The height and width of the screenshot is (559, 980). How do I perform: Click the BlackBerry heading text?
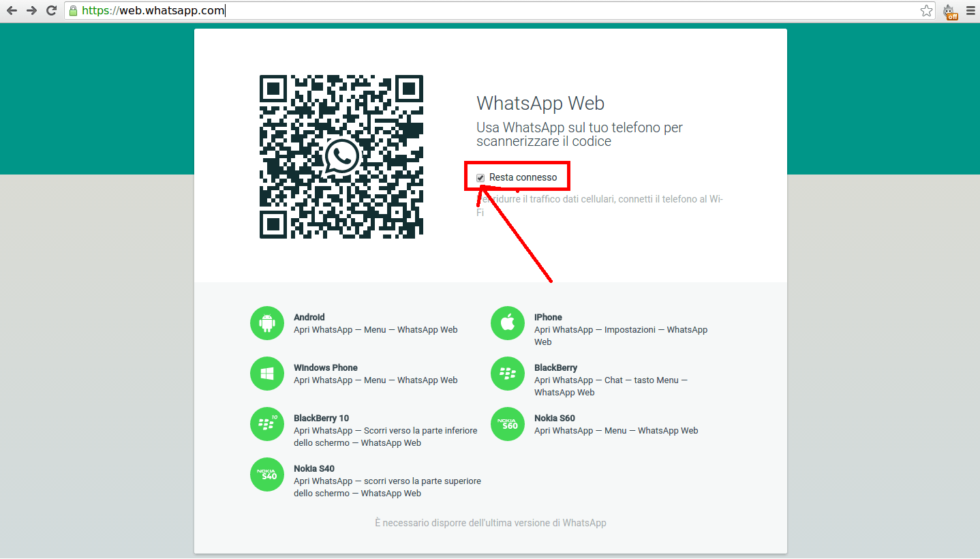pyautogui.click(x=555, y=367)
